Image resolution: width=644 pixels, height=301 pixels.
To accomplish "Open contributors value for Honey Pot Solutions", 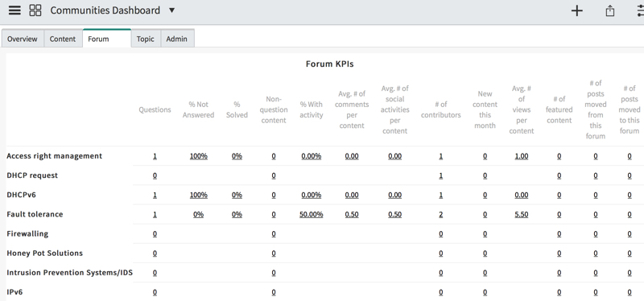I will click(x=440, y=253).
